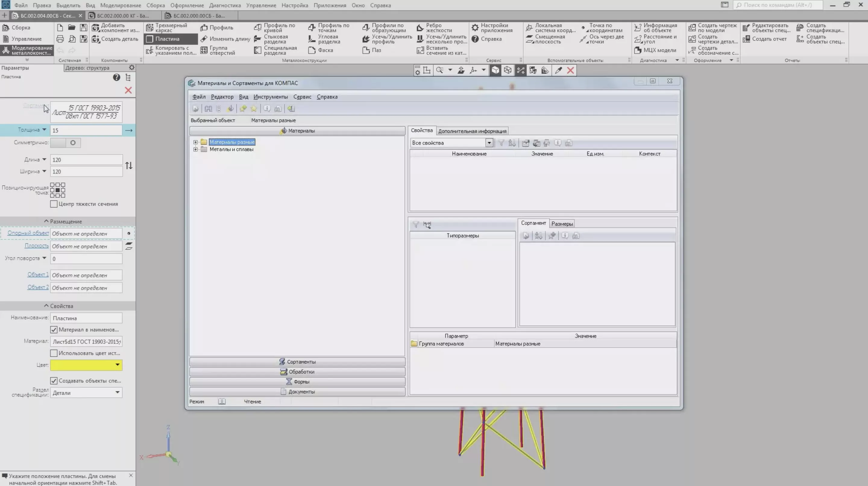Switch to the Дополнительная информация tab
The width and height of the screenshot is (868, 486).
pyautogui.click(x=471, y=131)
